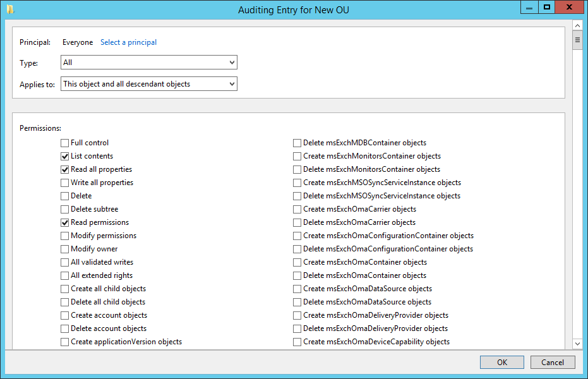
Task: Check Modify owner permission
Action: point(64,249)
